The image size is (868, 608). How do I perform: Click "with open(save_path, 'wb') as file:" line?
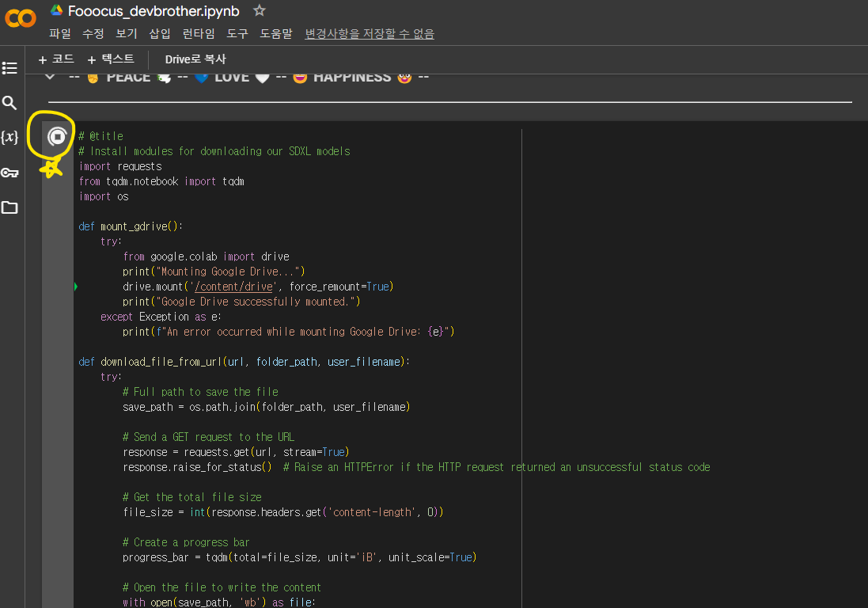tap(218, 602)
